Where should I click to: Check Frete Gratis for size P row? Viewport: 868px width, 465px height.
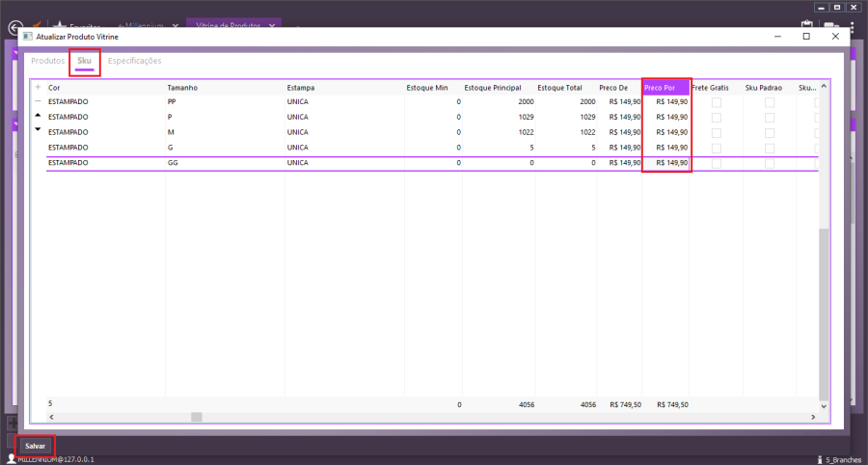[x=717, y=118]
